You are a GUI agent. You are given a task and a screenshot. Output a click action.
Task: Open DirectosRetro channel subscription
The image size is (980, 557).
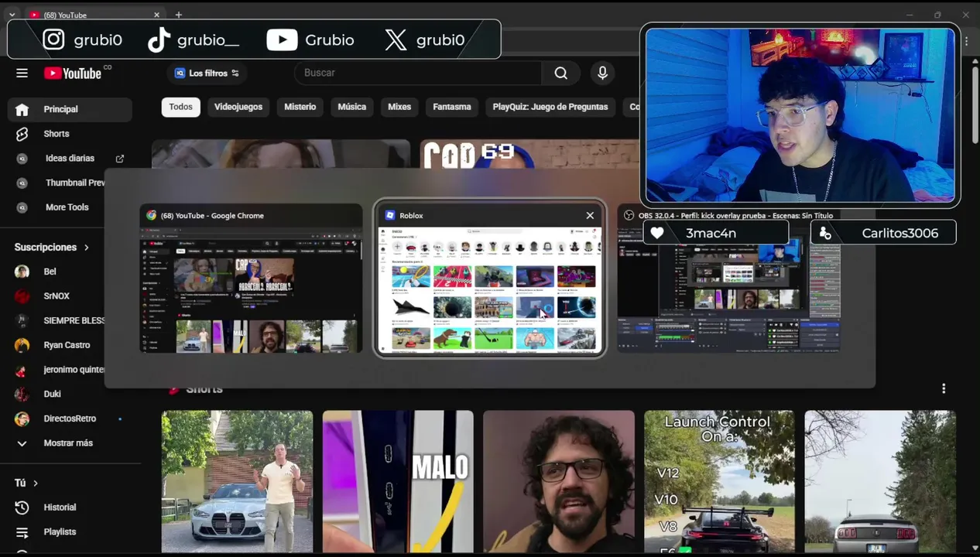click(x=70, y=419)
